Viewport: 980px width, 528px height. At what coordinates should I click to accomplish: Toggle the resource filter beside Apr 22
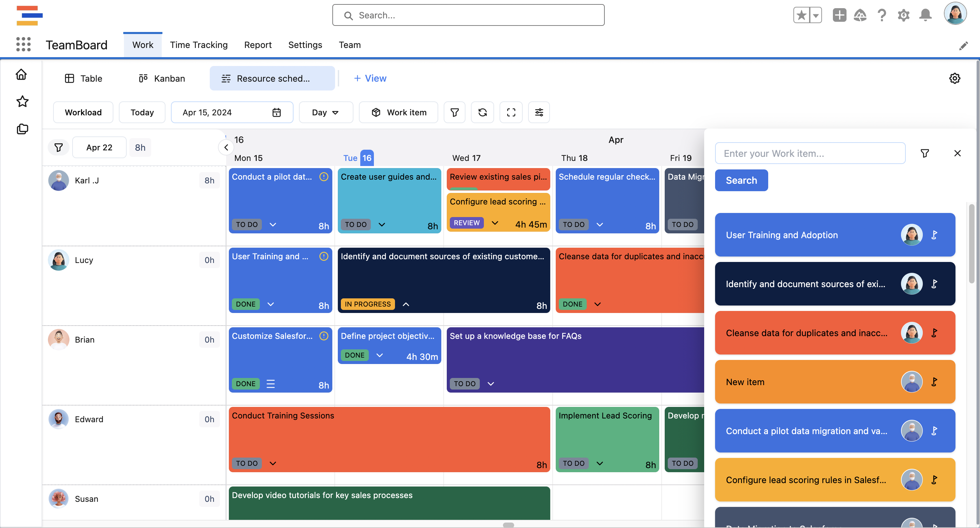[59, 148]
